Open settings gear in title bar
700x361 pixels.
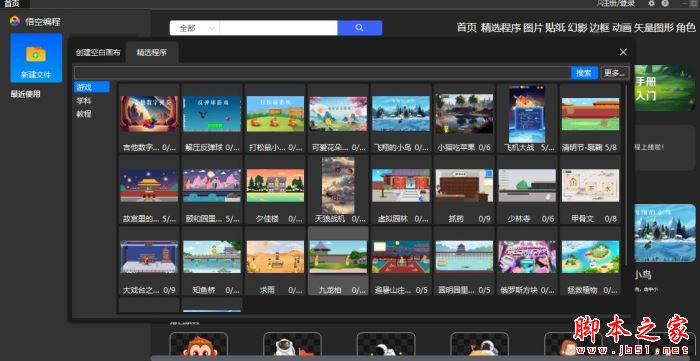651,3
